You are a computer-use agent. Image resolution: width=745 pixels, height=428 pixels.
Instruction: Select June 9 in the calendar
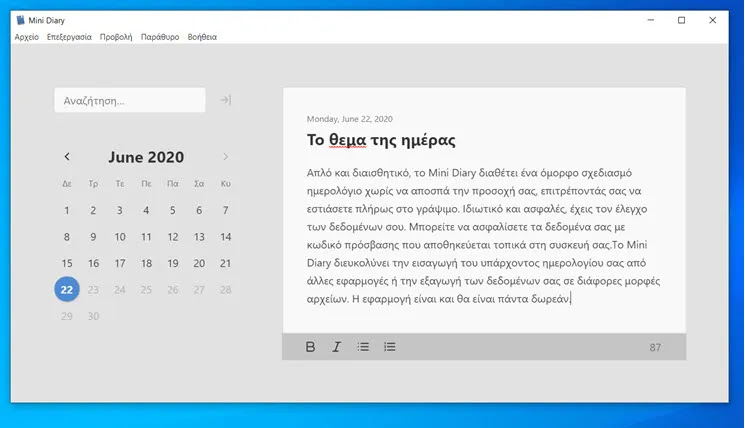(93, 237)
